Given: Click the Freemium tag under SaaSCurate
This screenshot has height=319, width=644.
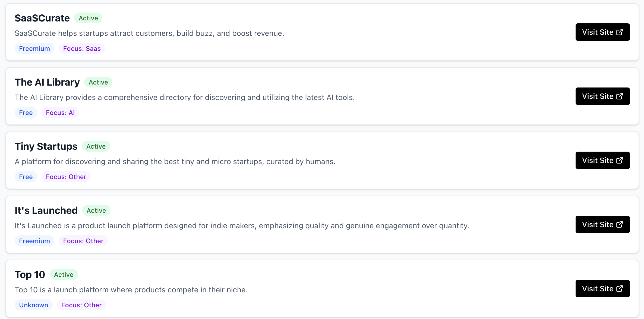Looking at the screenshot, I should [x=34, y=49].
